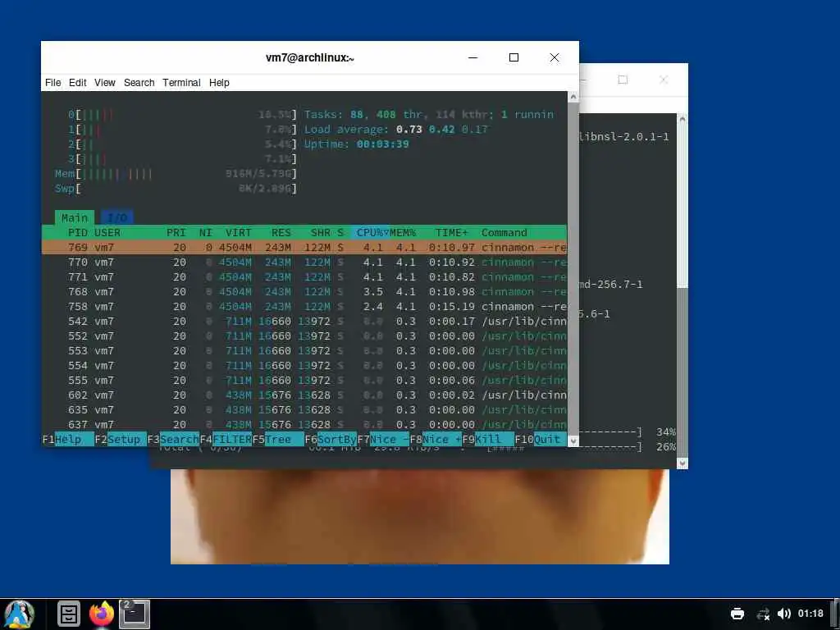The height and width of the screenshot is (630, 840).
Task: Click F5 Tree in htop footer
Action: [x=278, y=440]
